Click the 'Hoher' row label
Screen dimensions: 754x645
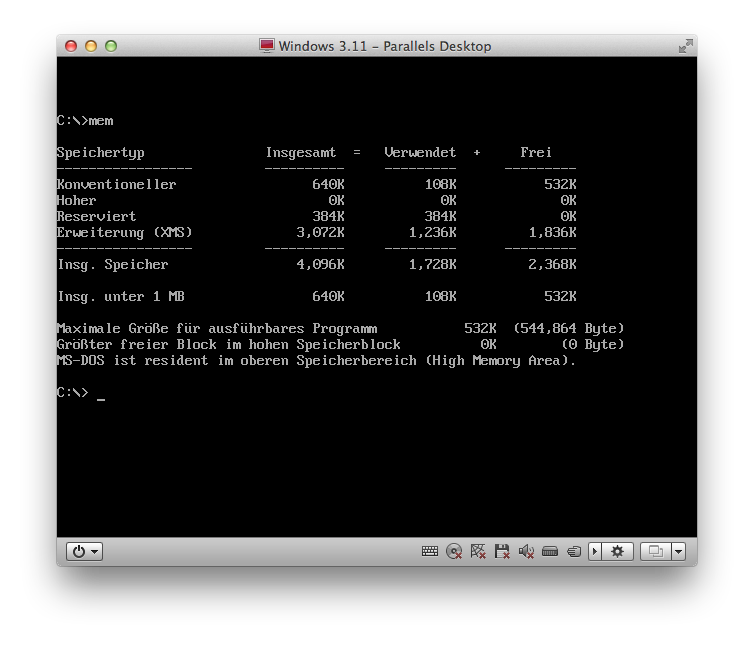(x=76, y=201)
